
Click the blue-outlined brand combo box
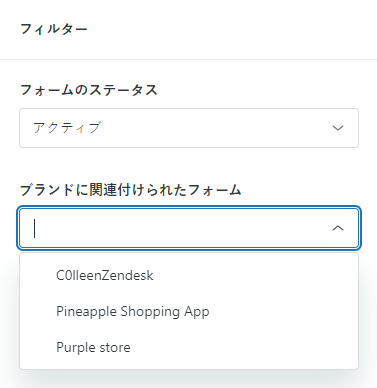tap(189, 228)
